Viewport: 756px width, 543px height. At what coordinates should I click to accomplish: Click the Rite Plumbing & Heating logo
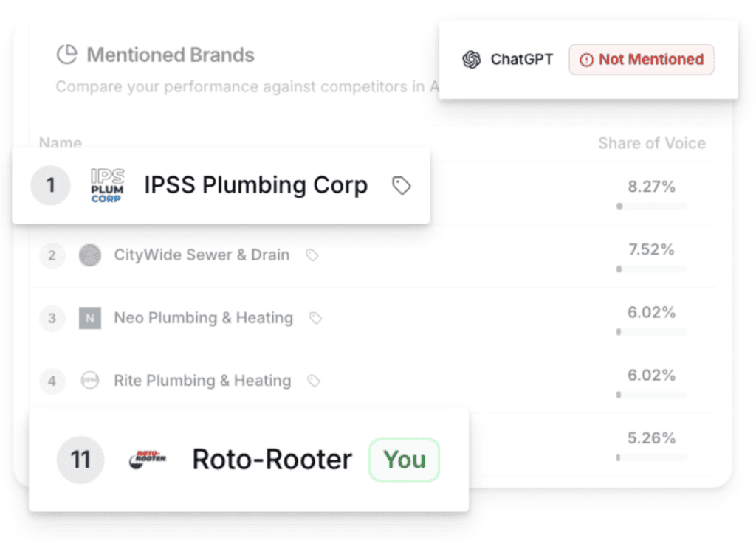[x=90, y=381]
